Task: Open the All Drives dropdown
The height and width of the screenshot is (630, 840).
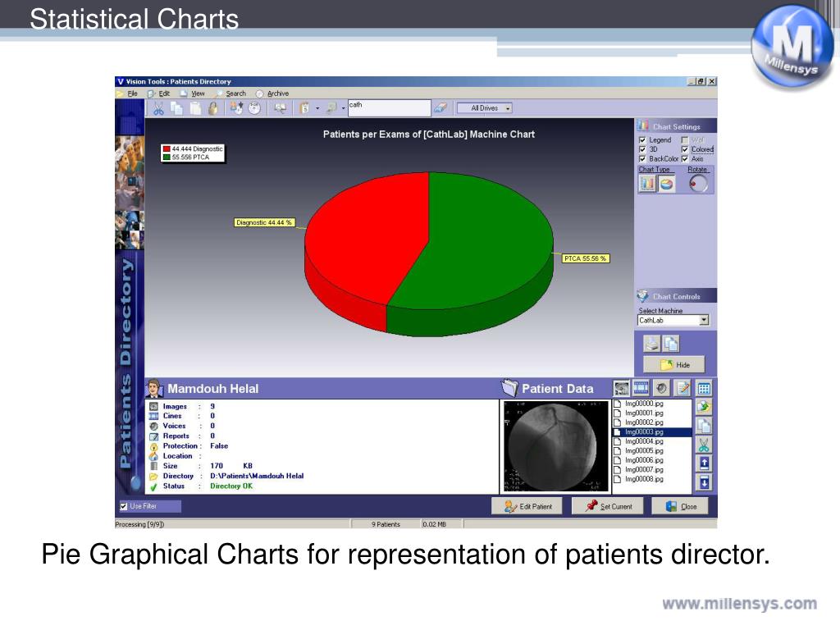Action: point(484,108)
